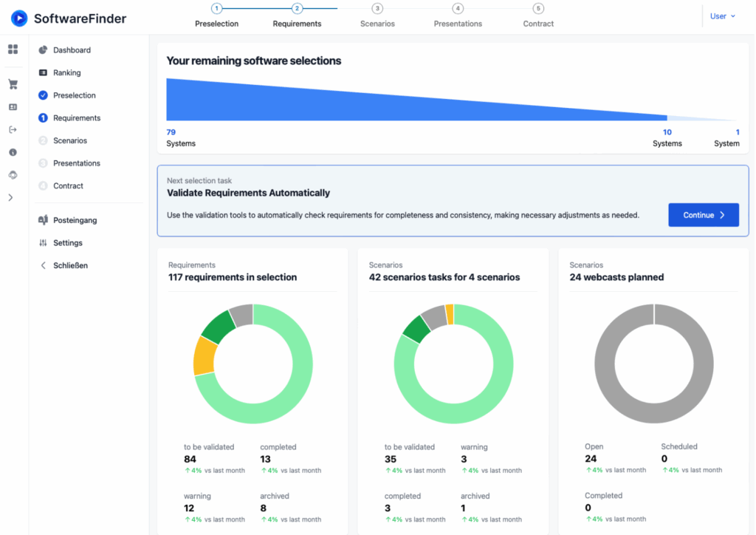The height and width of the screenshot is (535, 756).
Task: Click the Posteingang mailbox icon
Action: (x=43, y=220)
